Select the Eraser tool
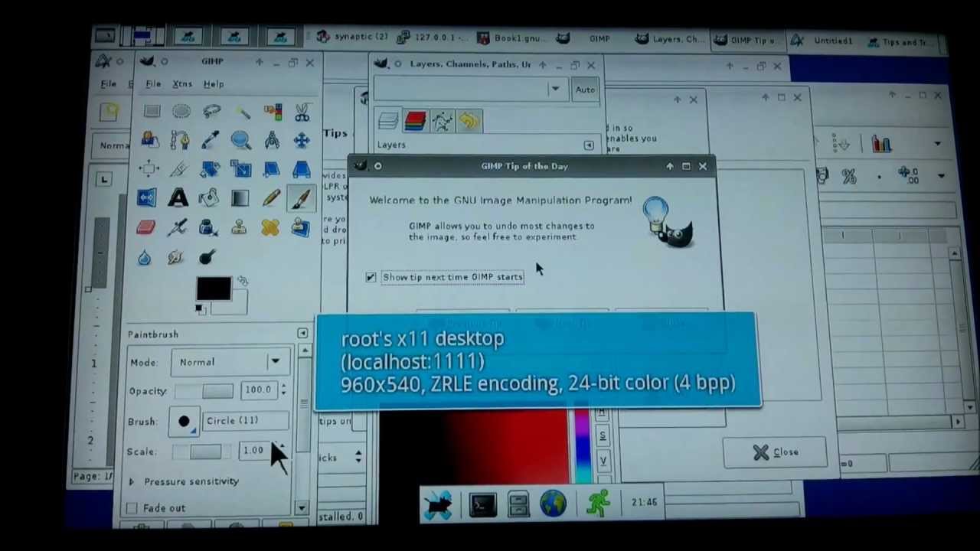This screenshot has height=551, width=980. coord(146,227)
